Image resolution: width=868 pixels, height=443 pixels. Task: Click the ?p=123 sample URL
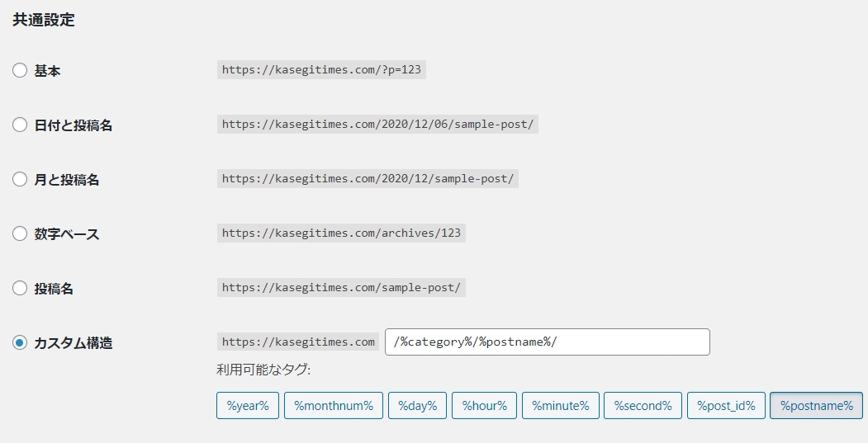(321, 69)
